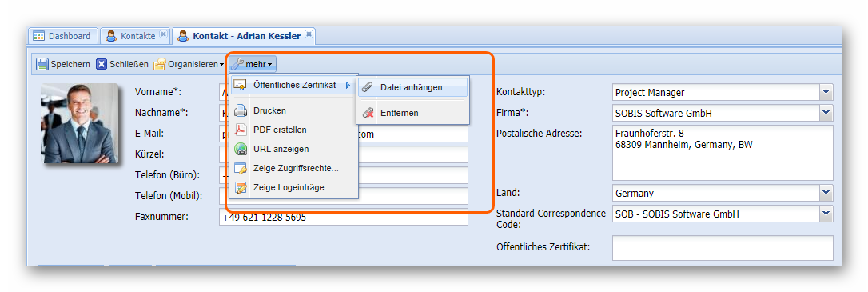Click the Öffentliches Zertifikat certificate icon
The height and width of the screenshot is (292, 868).
(240, 85)
